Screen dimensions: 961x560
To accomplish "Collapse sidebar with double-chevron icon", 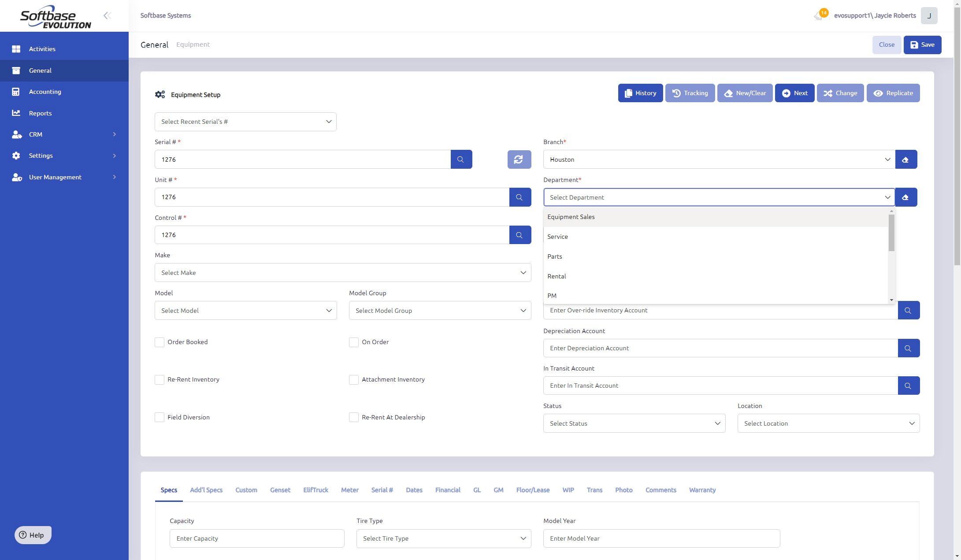I will 107,16.
